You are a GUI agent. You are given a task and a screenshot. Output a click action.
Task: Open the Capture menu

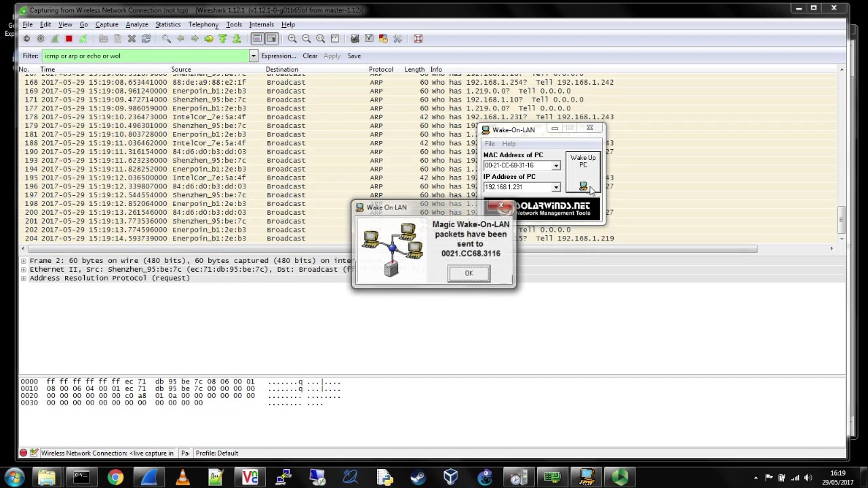point(106,24)
